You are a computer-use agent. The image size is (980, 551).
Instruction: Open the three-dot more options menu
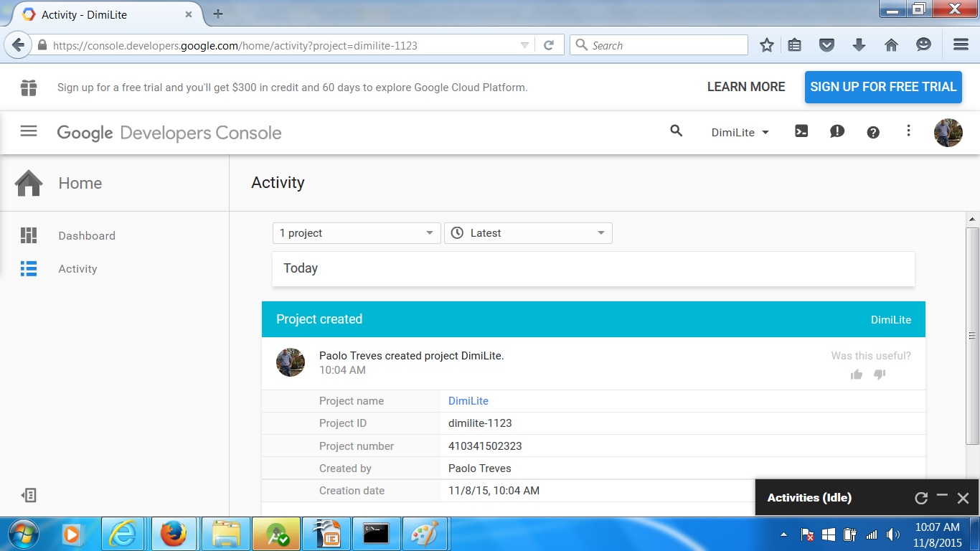(x=908, y=131)
